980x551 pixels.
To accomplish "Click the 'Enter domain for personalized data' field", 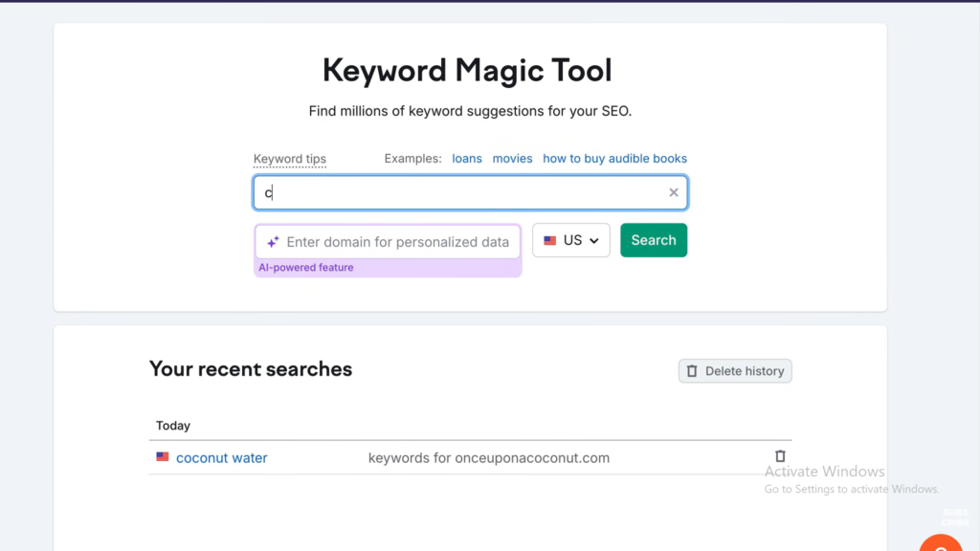I will (x=397, y=242).
